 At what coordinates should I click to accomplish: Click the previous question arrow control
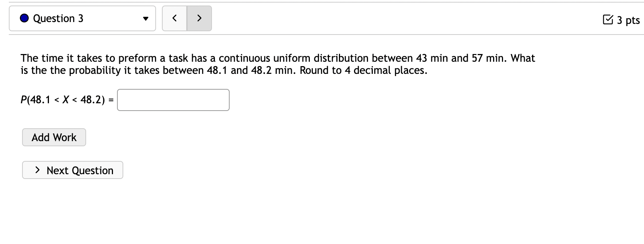coord(174,18)
